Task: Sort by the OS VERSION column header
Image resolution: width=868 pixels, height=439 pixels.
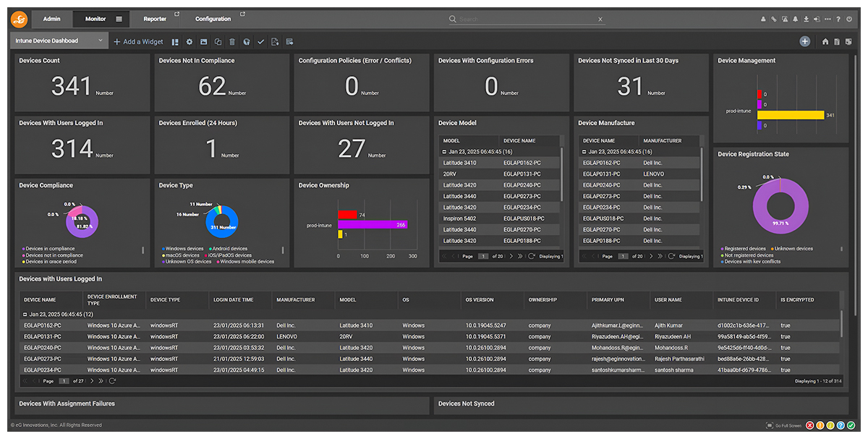Action: tap(480, 299)
